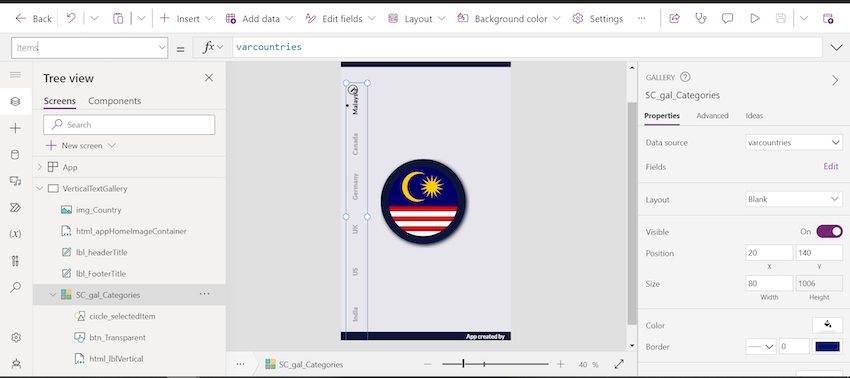Screen dimensions: 850x378
Task: Click the Tree view Search box
Action: click(x=129, y=125)
